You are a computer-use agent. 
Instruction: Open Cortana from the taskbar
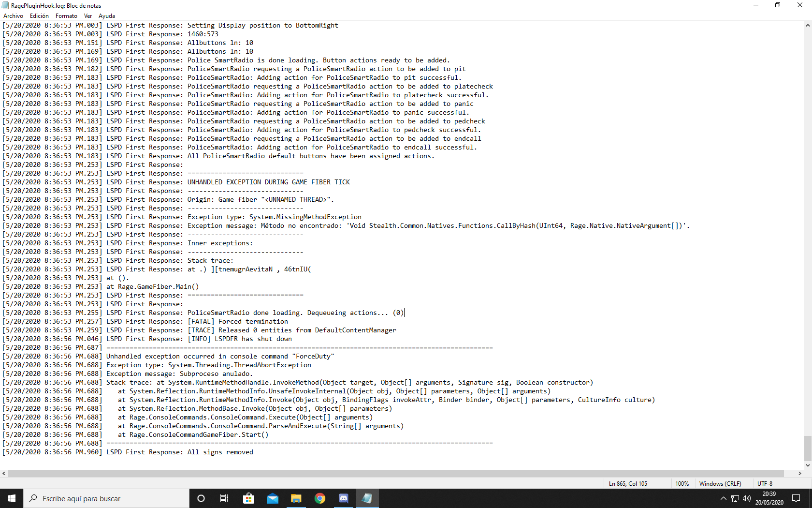pyautogui.click(x=201, y=498)
